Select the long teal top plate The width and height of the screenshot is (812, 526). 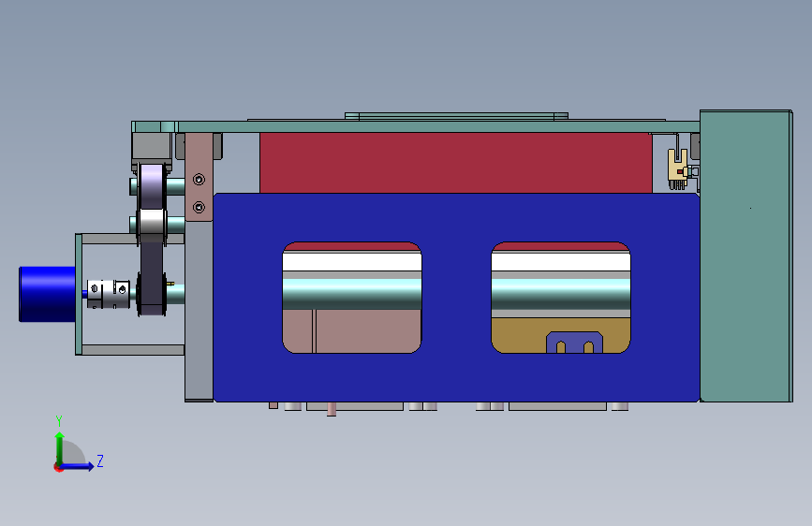click(415, 127)
